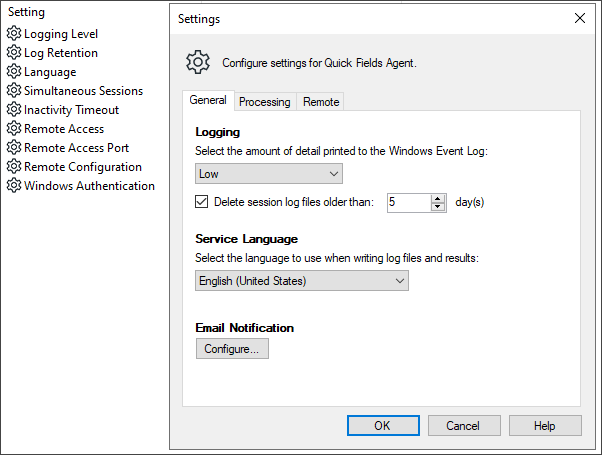Click the gear icon beside Windows Authentication

click(14, 186)
